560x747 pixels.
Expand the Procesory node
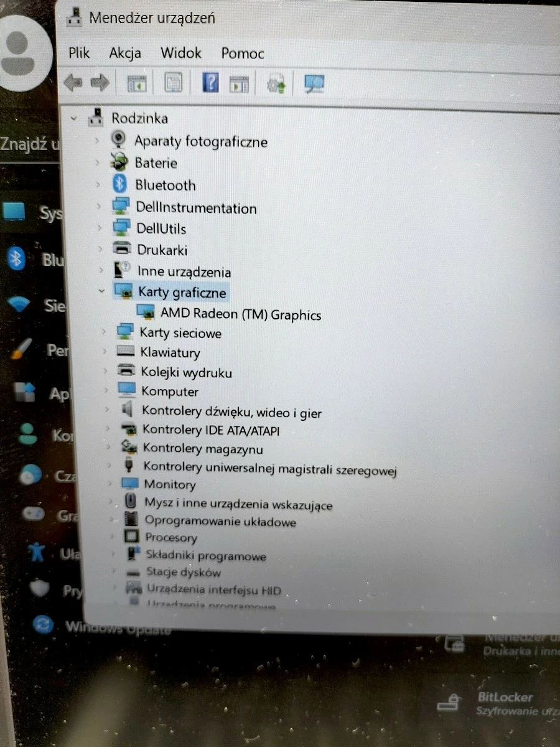(x=113, y=538)
